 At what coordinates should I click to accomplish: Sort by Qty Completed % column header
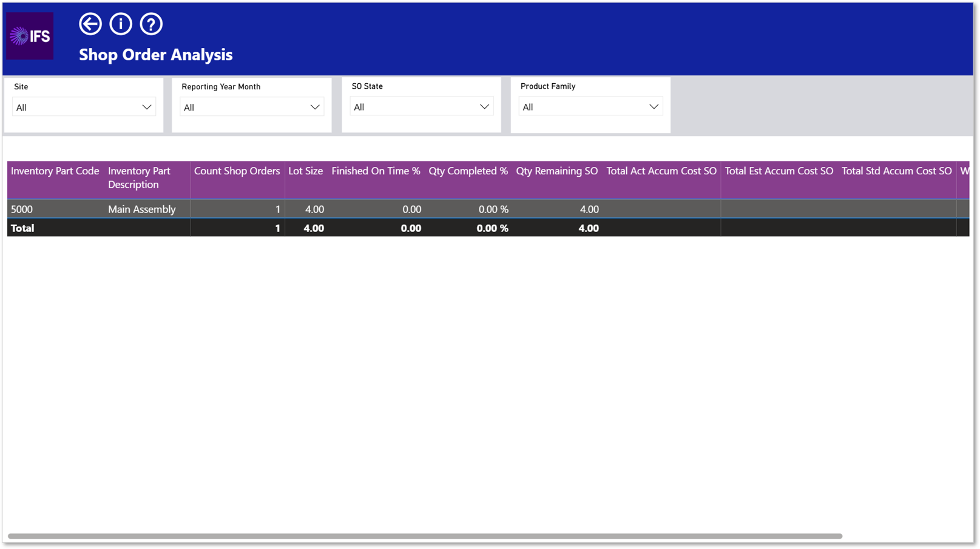click(x=468, y=171)
